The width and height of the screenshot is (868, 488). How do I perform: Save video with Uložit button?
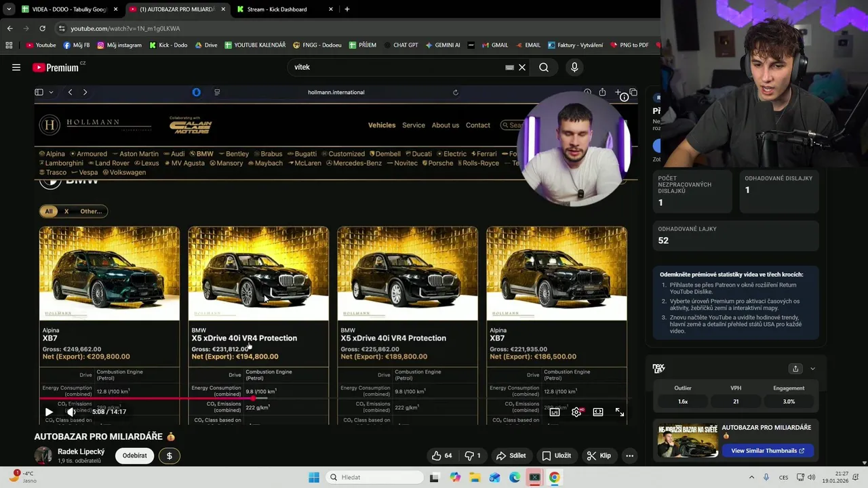[x=556, y=455]
